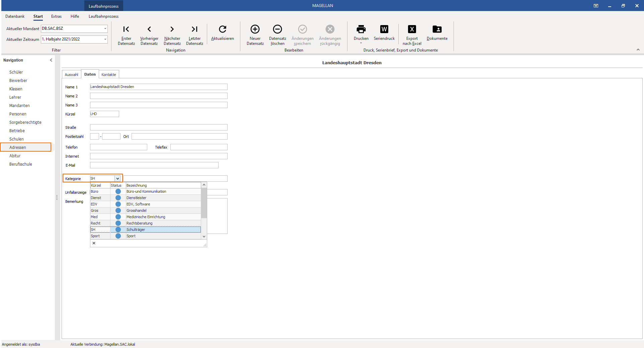Viewport: 644px width, 348px height.
Task: Create a new record (Neuer Datensatz)
Action: (x=255, y=35)
